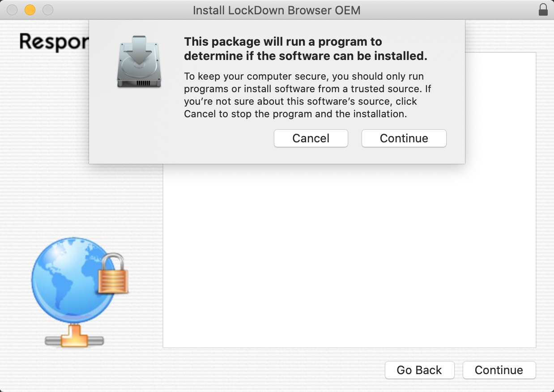Click the grayed-out zoom window button
This screenshot has width=554, height=392.
pyautogui.click(x=47, y=9)
